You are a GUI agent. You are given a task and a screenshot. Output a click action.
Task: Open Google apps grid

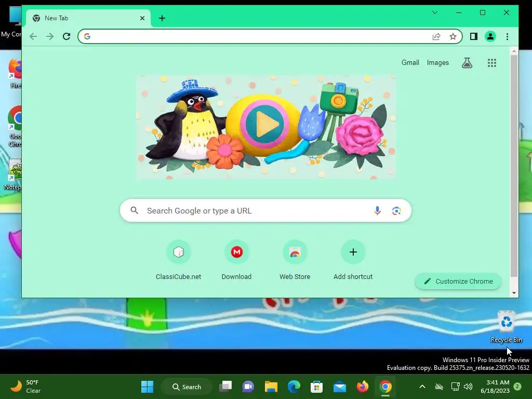(492, 63)
